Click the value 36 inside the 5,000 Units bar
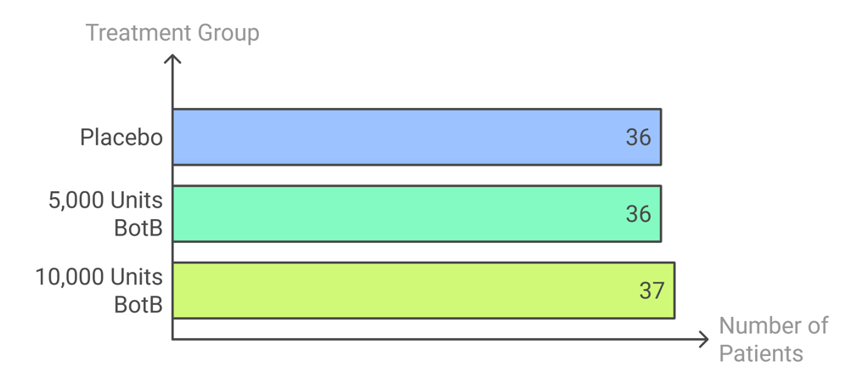 (638, 213)
